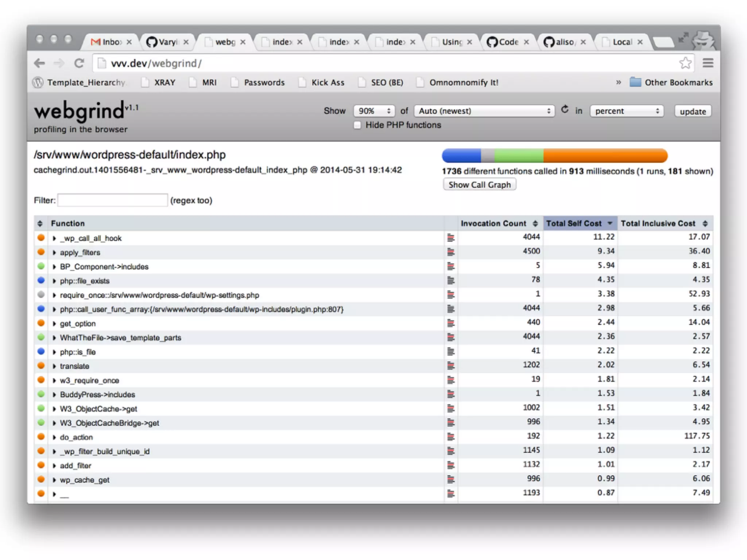Expand the apply_filters function row
This screenshot has width=747, height=560.
pos(54,252)
